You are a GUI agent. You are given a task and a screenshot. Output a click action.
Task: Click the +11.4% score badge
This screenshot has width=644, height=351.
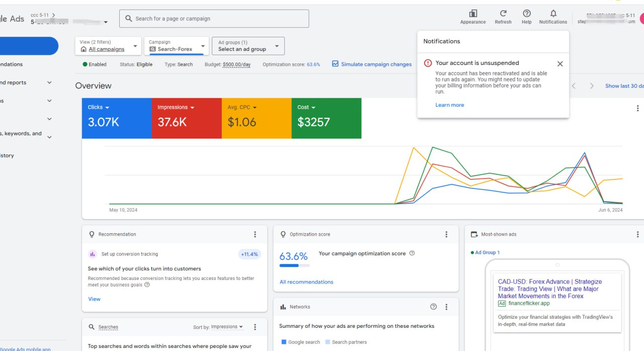(250, 254)
